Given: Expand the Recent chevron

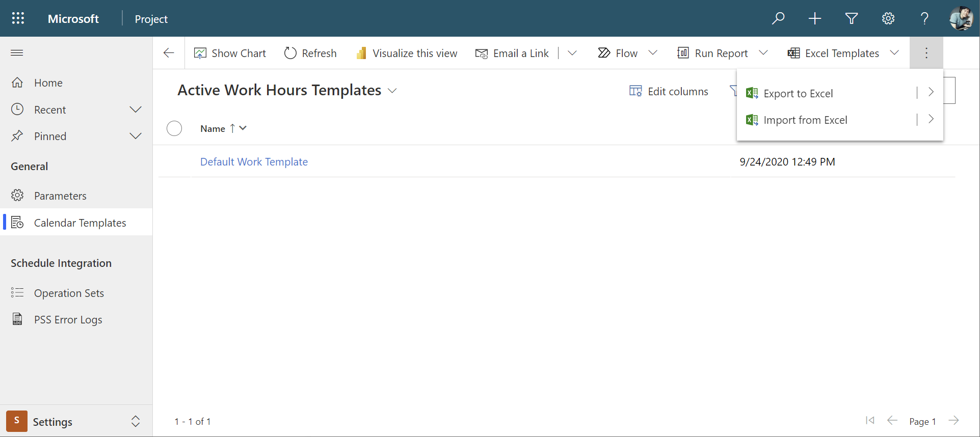Looking at the screenshot, I should [136, 110].
